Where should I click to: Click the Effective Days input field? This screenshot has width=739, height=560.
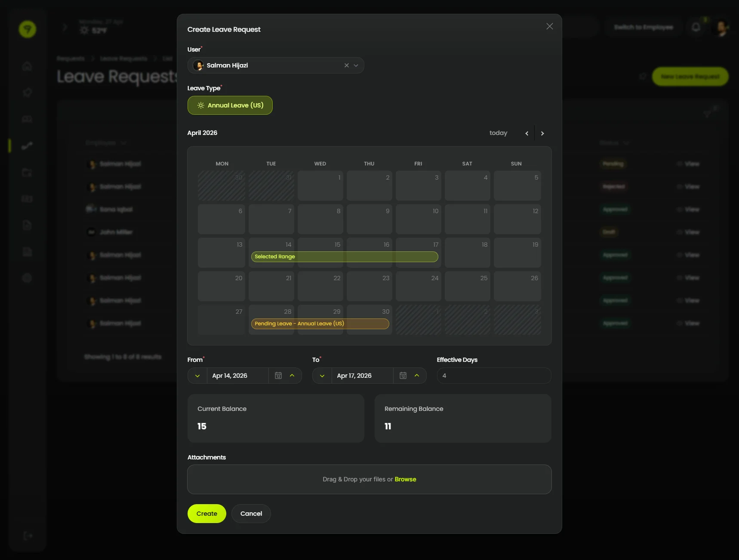[493, 375]
